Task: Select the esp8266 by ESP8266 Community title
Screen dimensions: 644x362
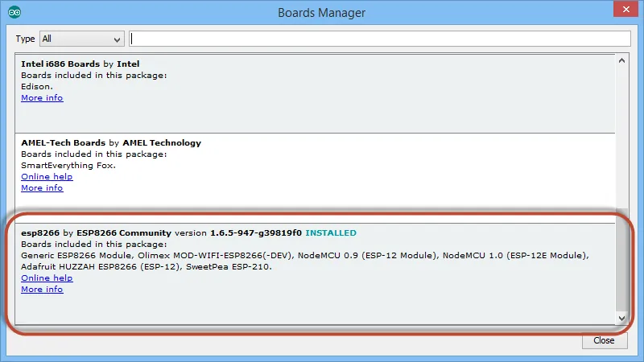Action: coord(96,232)
